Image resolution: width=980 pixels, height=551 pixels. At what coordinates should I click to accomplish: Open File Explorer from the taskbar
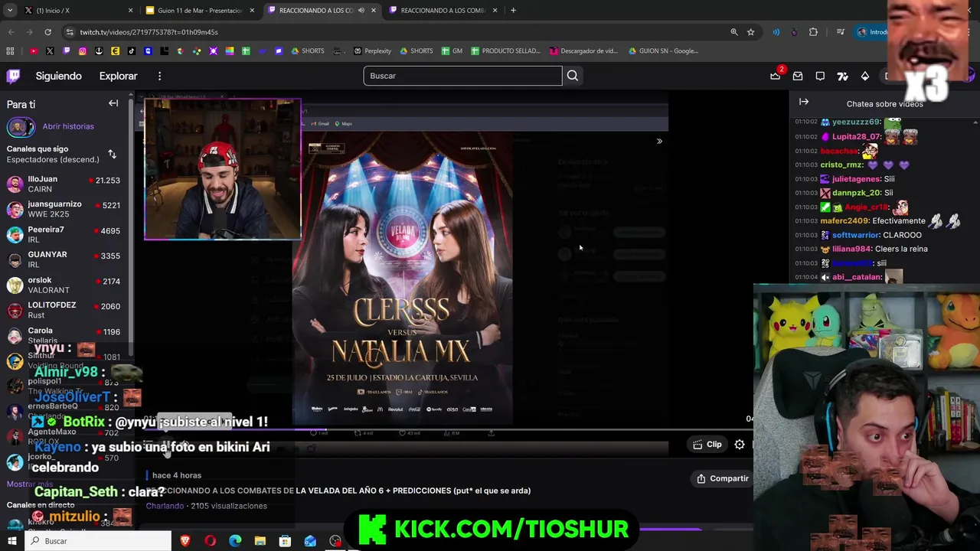[x=260, y=541]
